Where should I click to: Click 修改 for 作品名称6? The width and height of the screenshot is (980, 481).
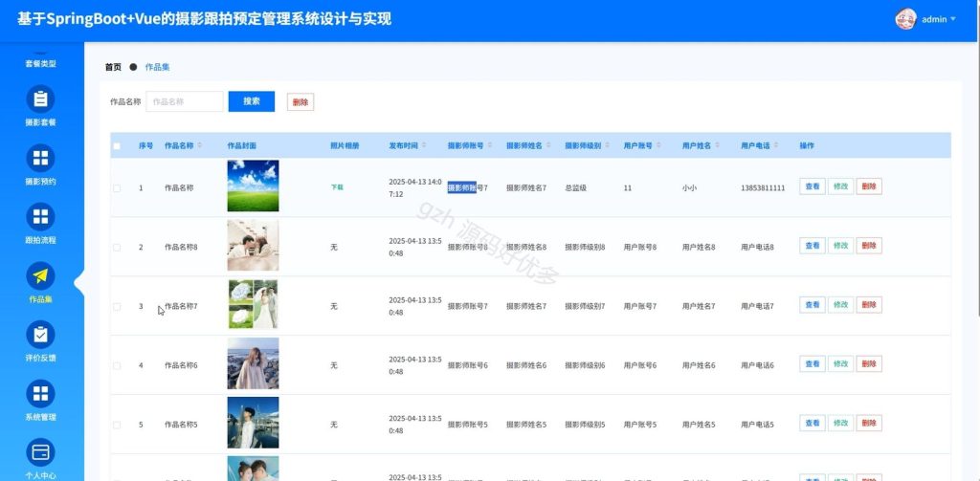coord(840,363)
